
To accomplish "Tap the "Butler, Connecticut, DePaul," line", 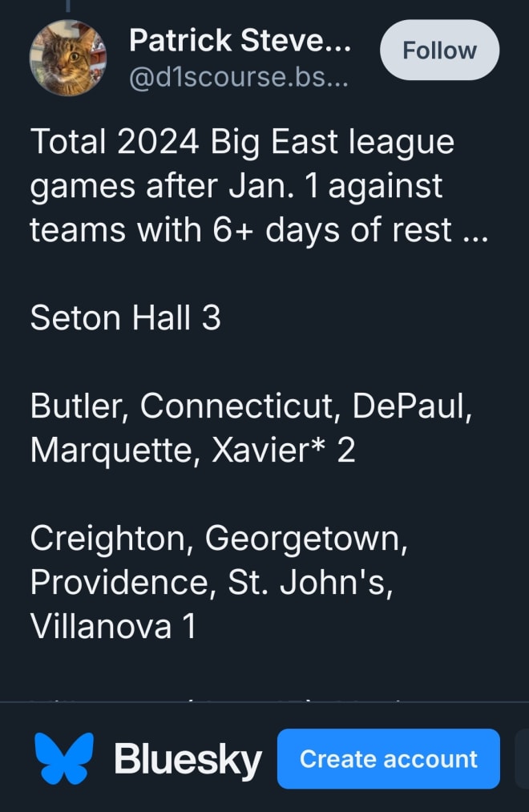I will click(x=251, y=406).
